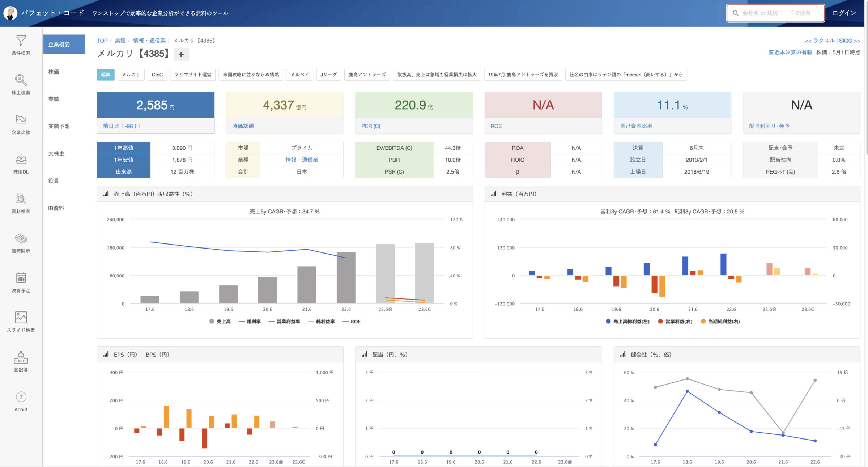Click the 株価DL download icon
The image size is (868, 467).
pos(21,159)
